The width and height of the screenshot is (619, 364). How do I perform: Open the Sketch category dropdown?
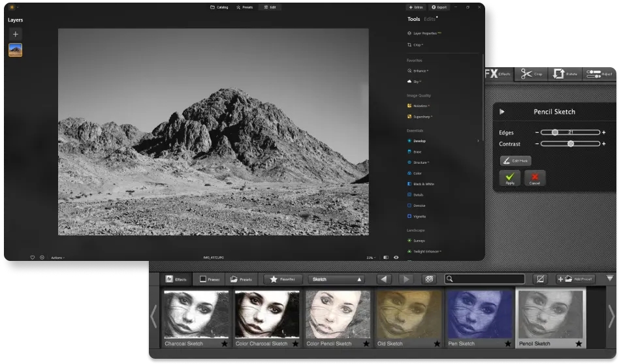coord(336,279)
